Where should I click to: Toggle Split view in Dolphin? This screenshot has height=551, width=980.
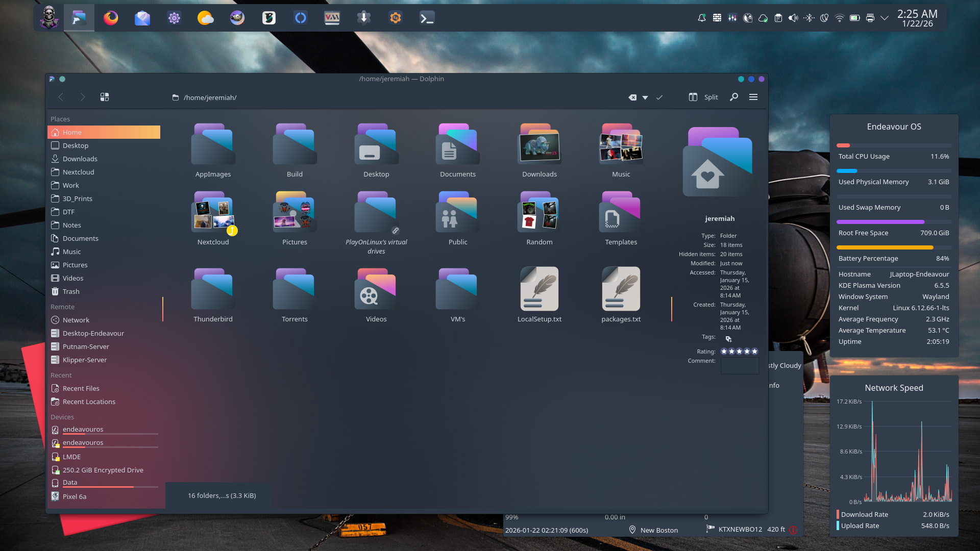[703, 97]
